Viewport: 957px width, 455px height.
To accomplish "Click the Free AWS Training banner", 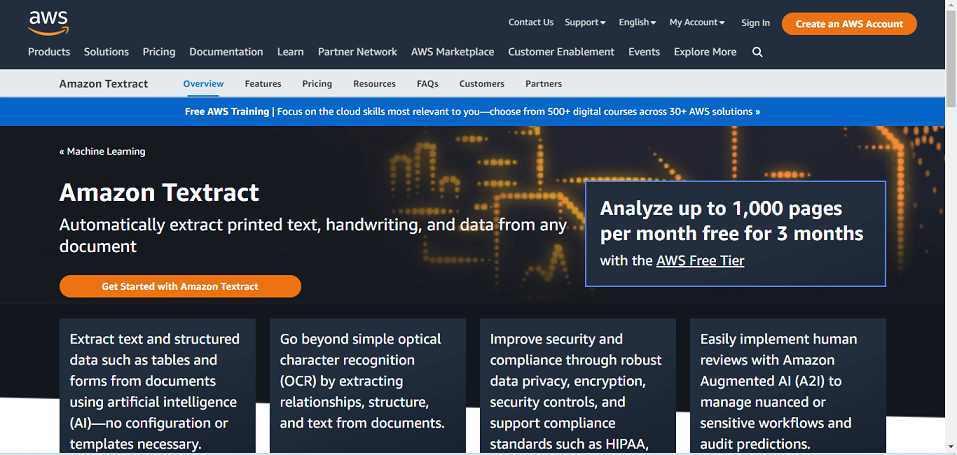I will point(472,112).
